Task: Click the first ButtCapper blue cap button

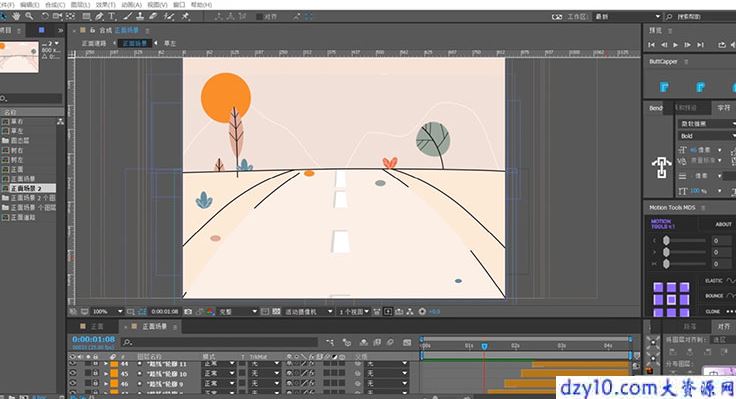Action: click(x=664, y=87)
